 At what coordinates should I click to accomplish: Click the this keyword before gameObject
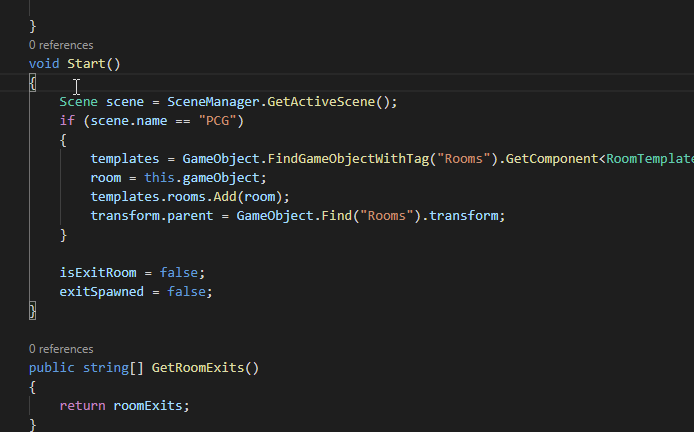159,178
